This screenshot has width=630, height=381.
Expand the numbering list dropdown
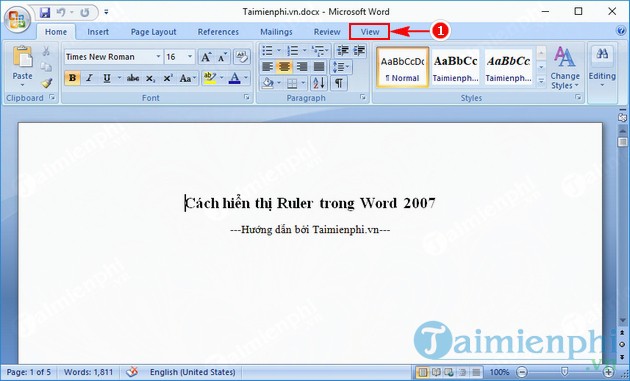(304, 51)
